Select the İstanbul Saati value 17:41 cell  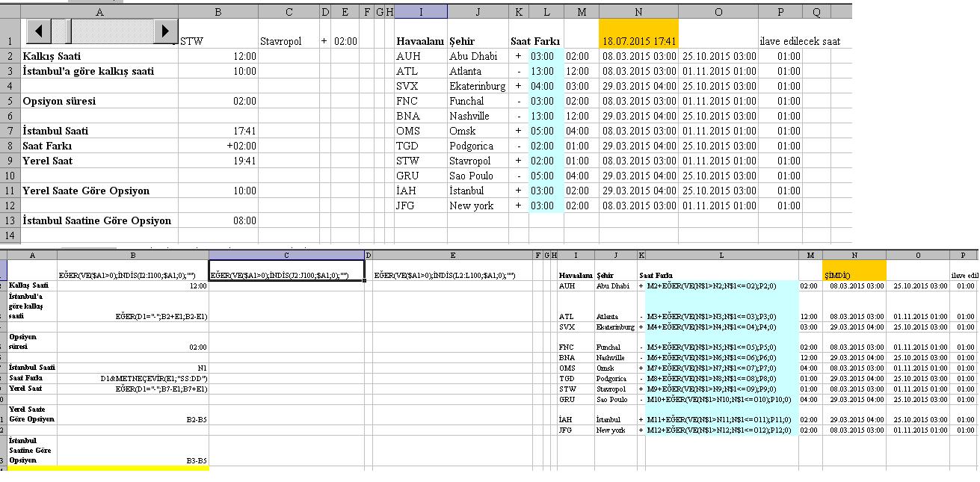[218, 131]
